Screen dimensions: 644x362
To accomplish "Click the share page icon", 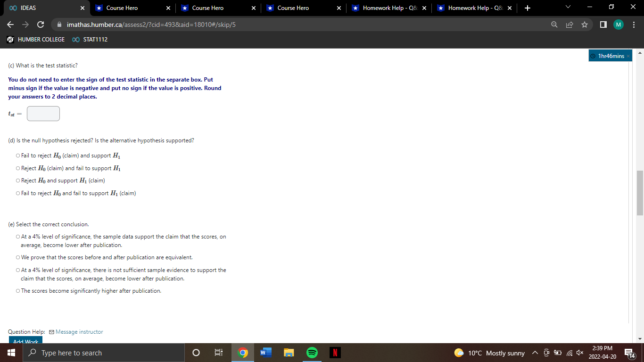I will tap(569, 25).
